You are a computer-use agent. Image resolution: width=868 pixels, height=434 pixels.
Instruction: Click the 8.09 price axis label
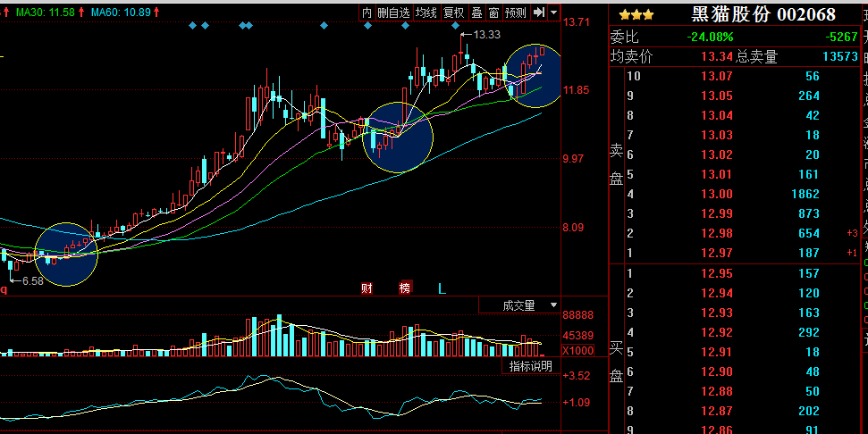click(574, 227)
